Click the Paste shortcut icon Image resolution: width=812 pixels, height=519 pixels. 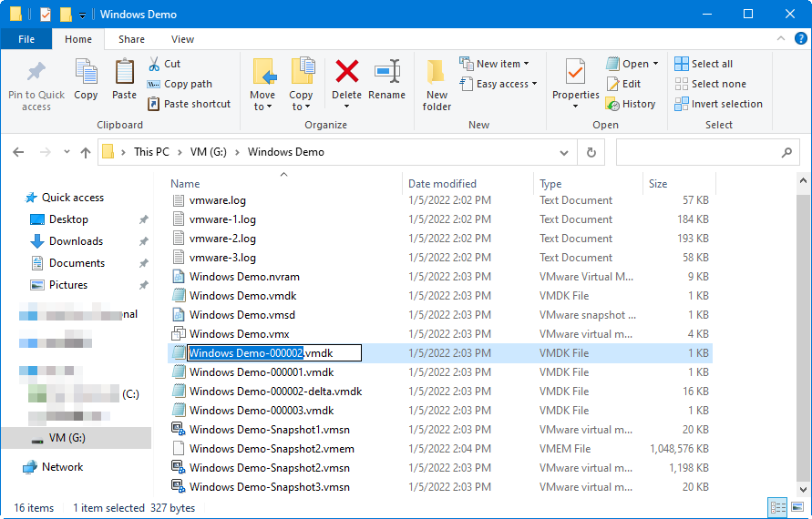tap(154, 104)
